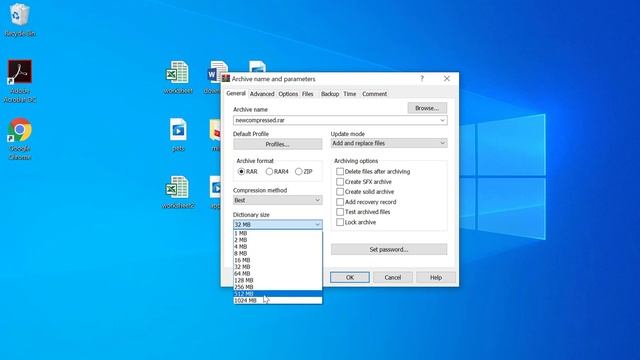
Task: Pick highlighted 512 MB dictionary size
Action: point(278,294)
